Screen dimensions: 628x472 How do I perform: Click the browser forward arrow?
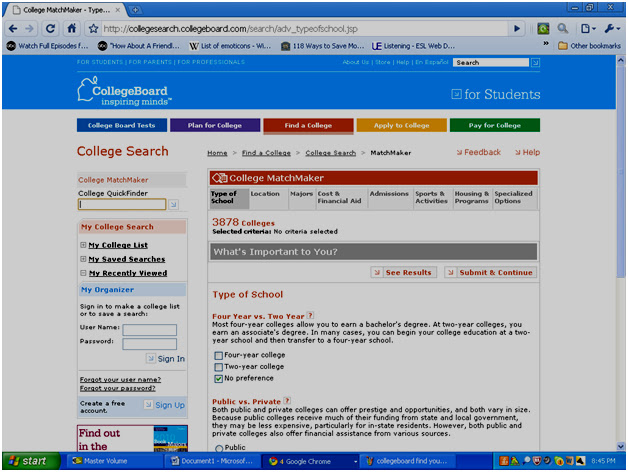[x=30, y=29]
